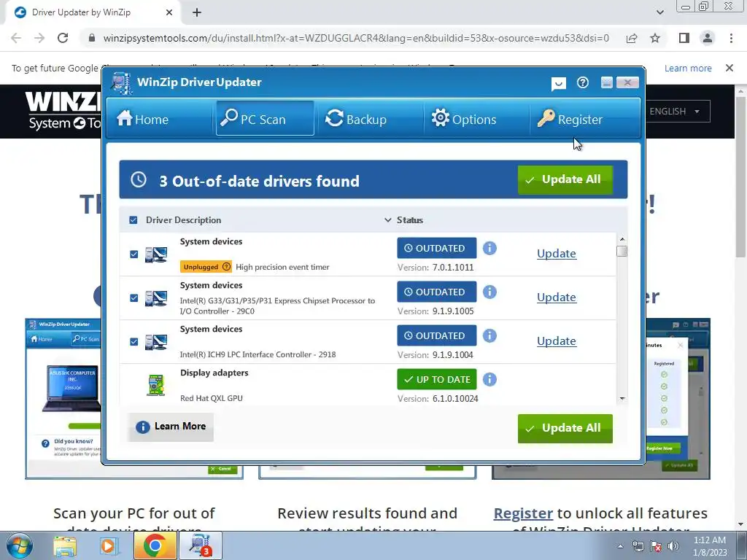Open the Chrome profile avatar
The height and width of the screenshot is (560, 747).
708,38
